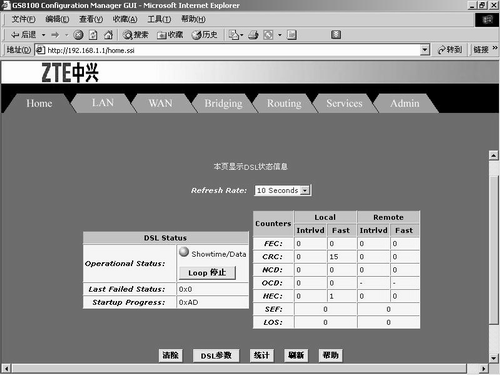The height and width of the screenshot is (375, 500).
Task: Click the Discuss toolbar icon
Action: click(292, 35)
